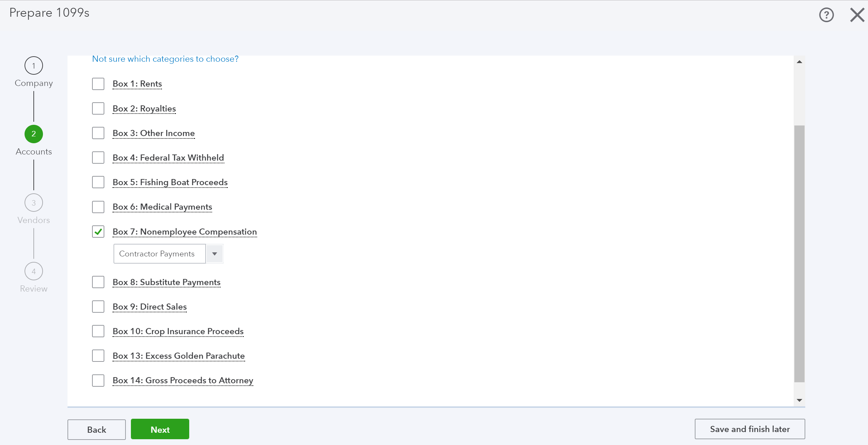This screenshot has width=868, height=445.
Task: Click the vertical scrollbar thumb
Action: click(x=799, y=254)
